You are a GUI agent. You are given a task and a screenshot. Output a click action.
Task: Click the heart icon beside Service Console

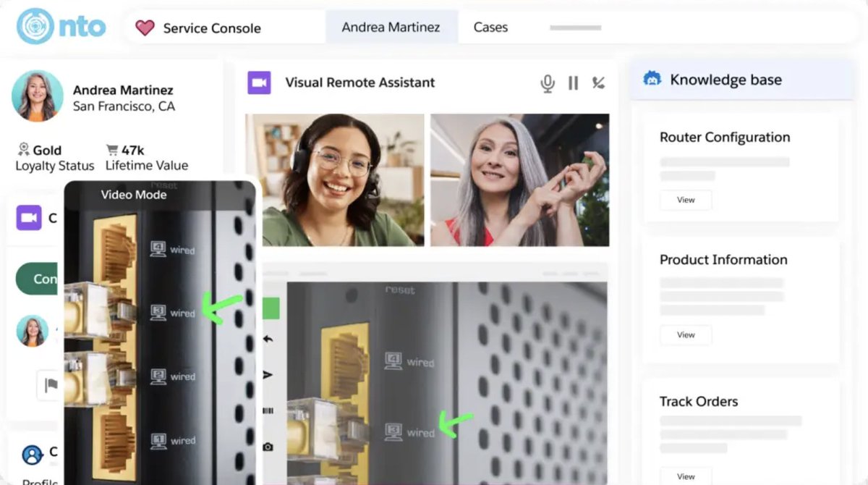(145, 28)
